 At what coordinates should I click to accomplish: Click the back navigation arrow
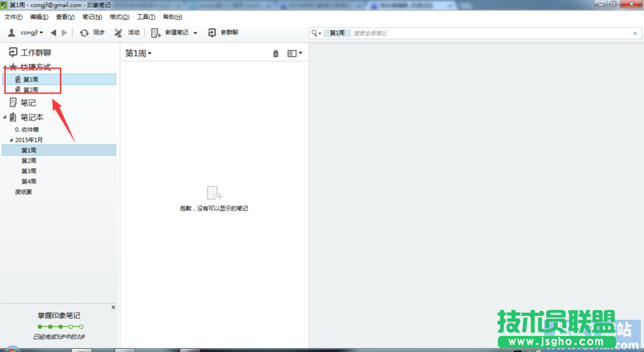click(53, 33)
